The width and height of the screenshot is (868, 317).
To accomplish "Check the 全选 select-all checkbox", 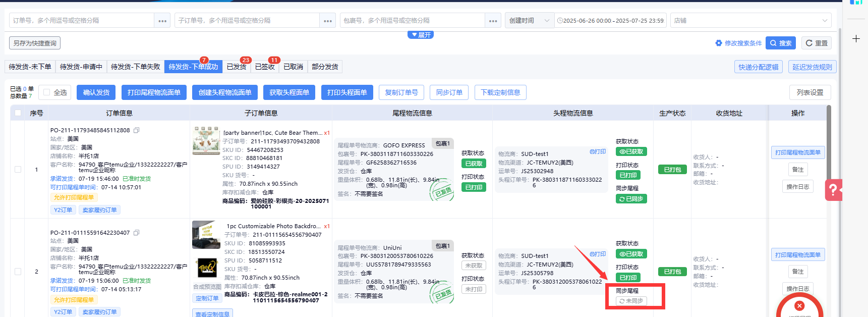I will click(x=47, y=92).
